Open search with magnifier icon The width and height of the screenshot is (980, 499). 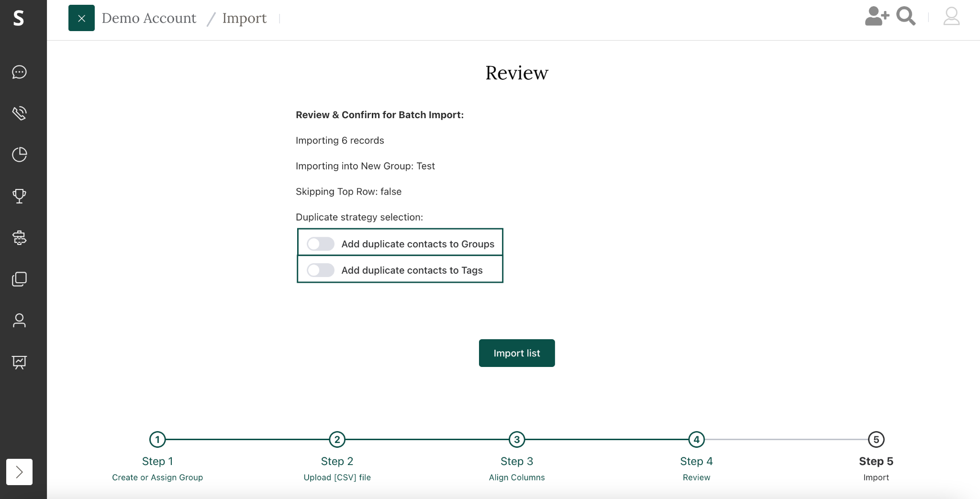(x=905, y=17)
